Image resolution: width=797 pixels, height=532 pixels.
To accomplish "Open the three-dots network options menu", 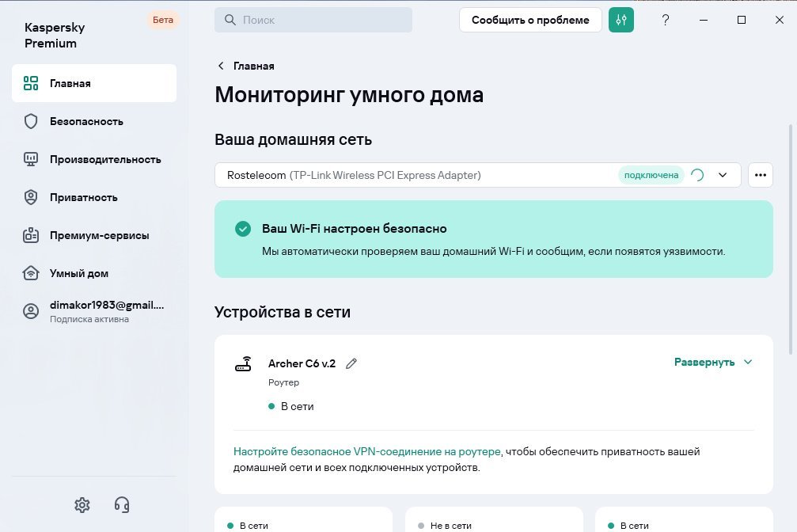I will point(761,175).
